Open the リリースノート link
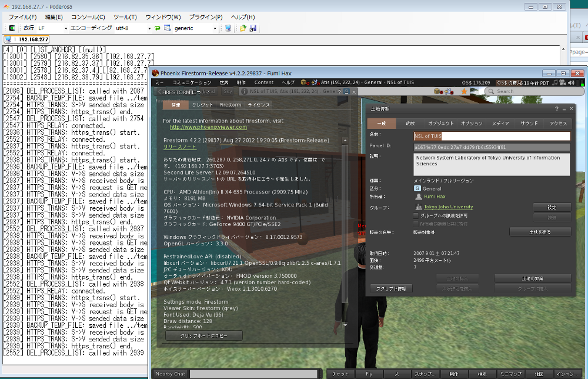The width and height of the screenshot is (588, 379). [x=179, y=147]
